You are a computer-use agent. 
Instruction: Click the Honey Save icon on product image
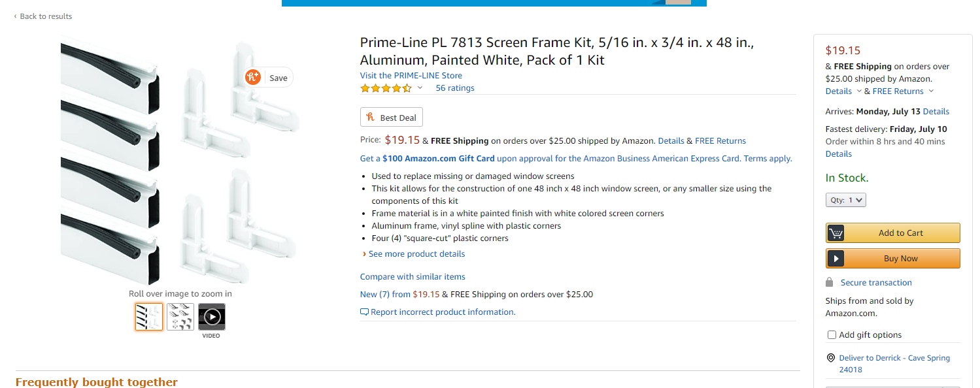click(x=254, y=77)
